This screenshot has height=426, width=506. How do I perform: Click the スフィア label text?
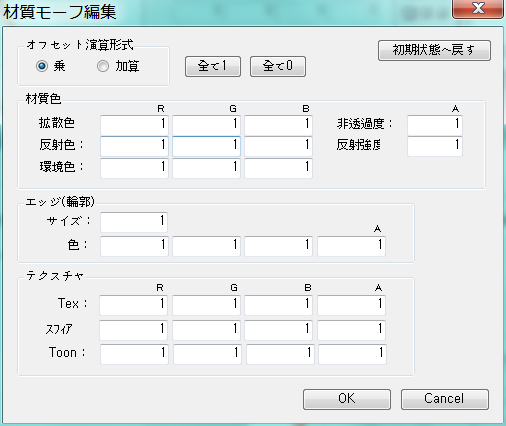(x=58, y=329)
